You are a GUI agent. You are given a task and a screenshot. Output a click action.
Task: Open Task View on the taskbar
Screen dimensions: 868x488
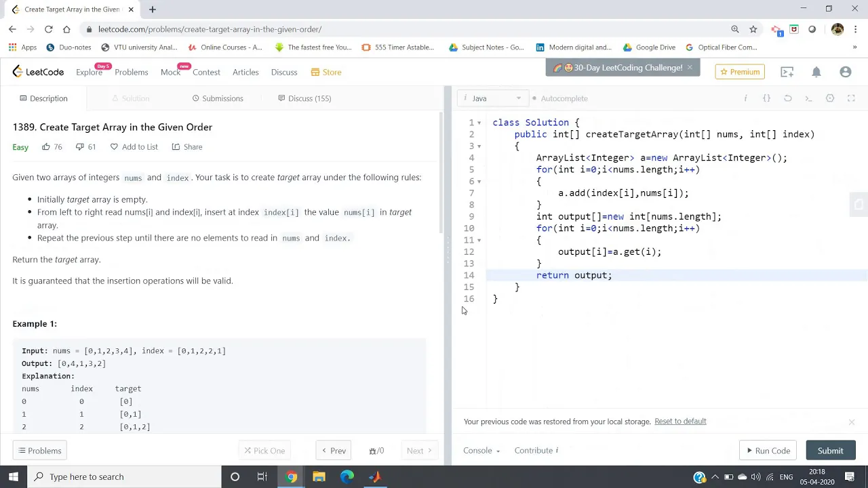click(x=262, y=476)
